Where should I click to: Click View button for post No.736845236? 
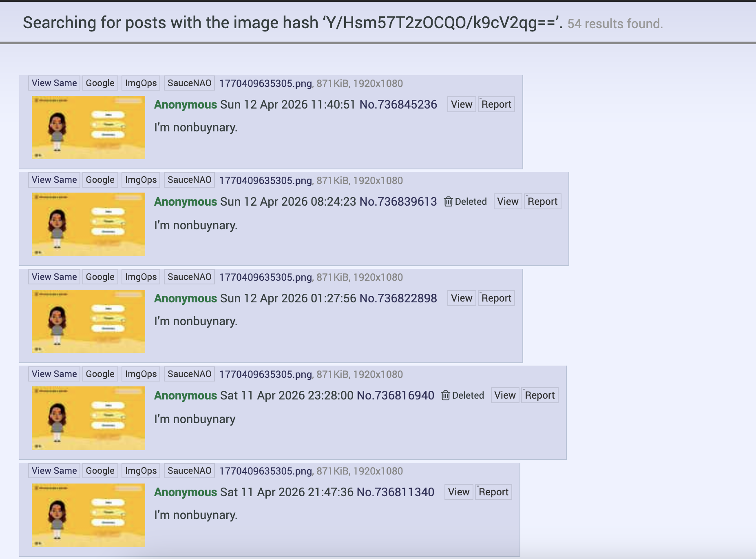[462, 104]
